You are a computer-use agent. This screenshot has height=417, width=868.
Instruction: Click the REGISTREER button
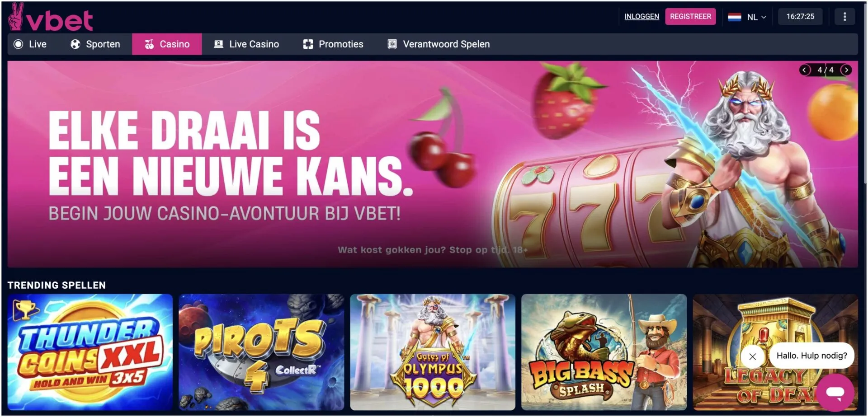pyautogui.click(x=690, y=17)
